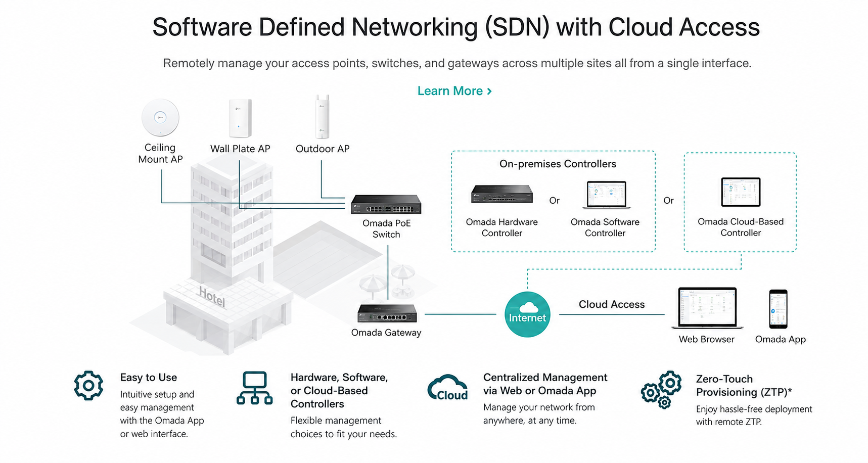Click the 'Zero-Touch Provisioning (ZTP)*' heading

click(x=744, y=386)
